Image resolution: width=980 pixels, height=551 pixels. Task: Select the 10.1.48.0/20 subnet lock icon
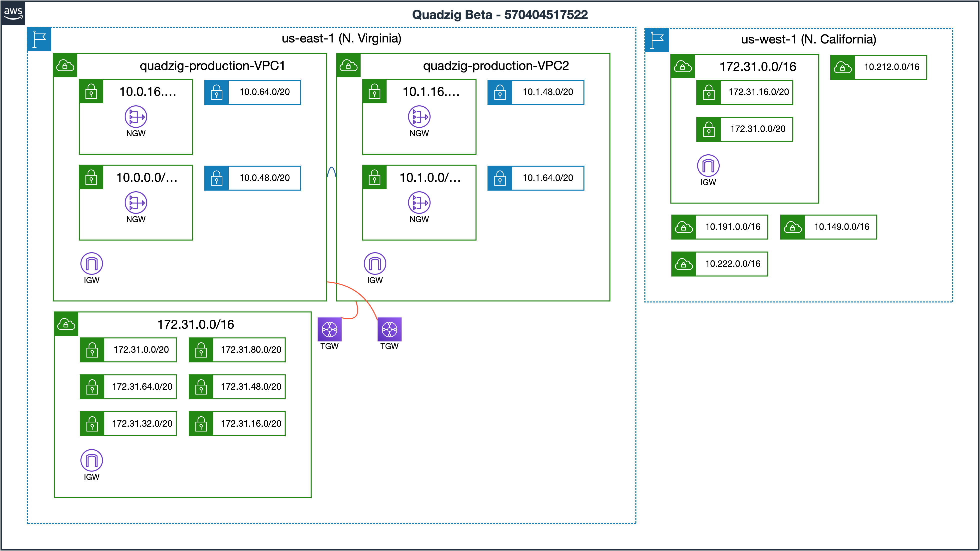[x=499, y=92]
